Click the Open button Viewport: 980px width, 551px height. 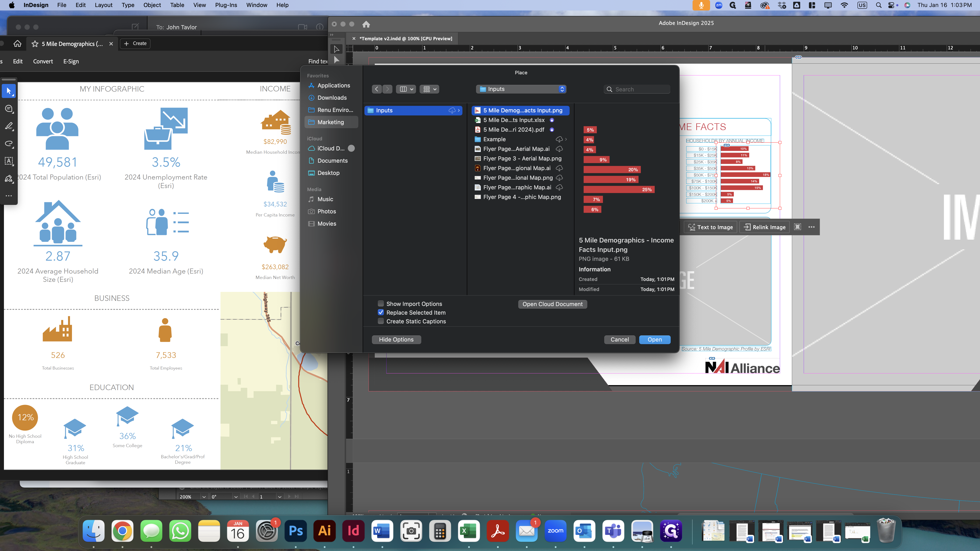tap(655, 340)
